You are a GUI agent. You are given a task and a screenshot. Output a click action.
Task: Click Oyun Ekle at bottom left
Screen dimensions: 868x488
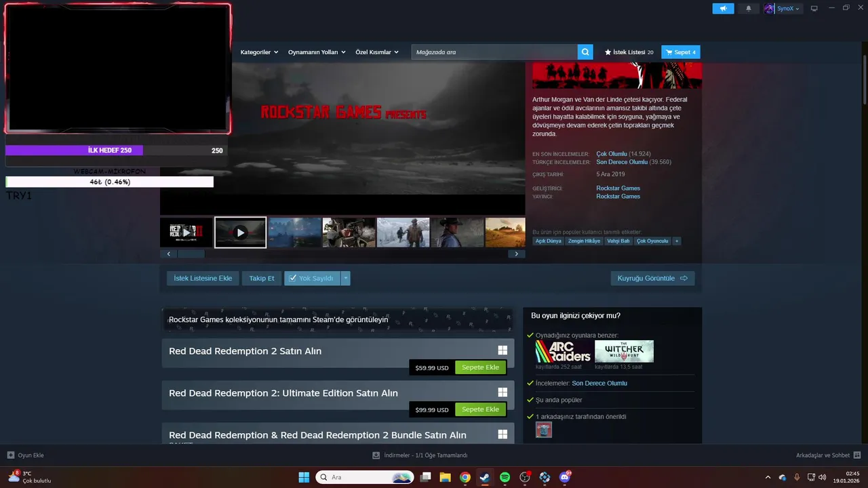(25, 455)
